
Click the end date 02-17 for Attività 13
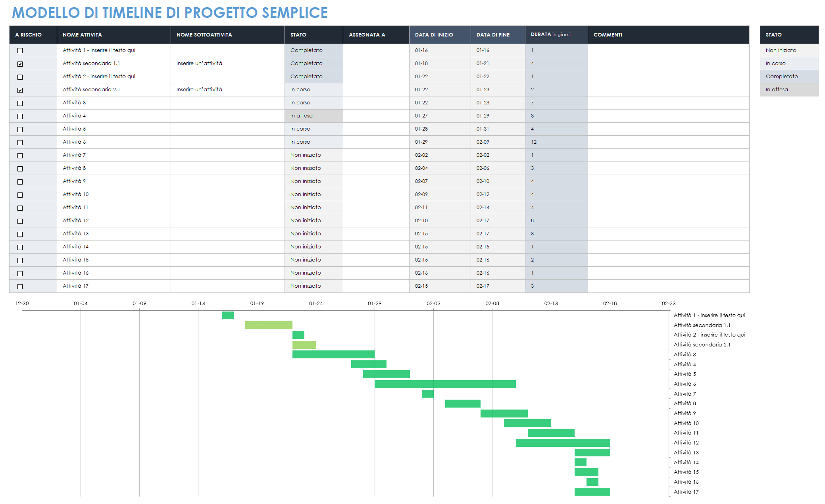498,234
